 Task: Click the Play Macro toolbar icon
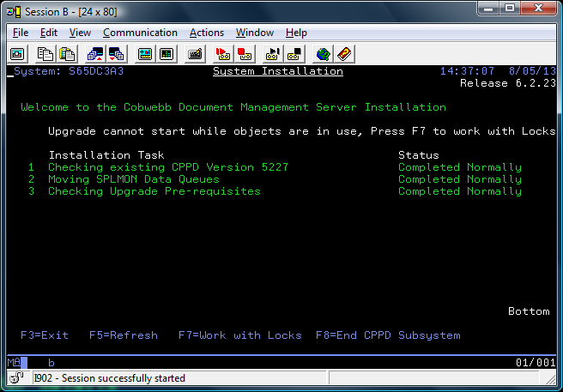[x=273, y=54]
